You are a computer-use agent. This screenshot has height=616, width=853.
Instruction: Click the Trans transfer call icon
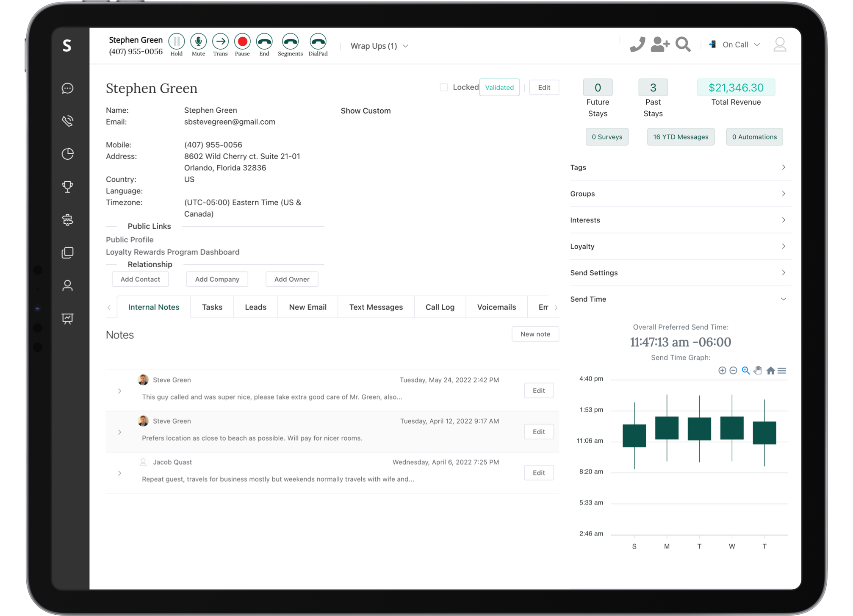coord(220,42)
